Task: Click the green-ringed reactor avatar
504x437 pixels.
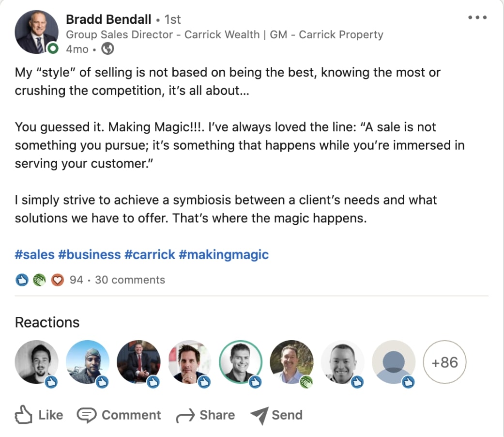Action: tap(241, 362)
